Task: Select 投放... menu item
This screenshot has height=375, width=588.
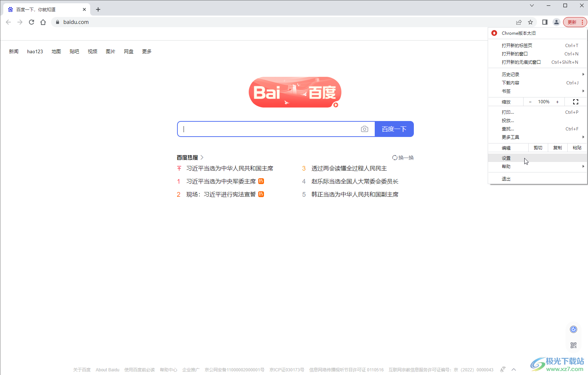Action: tap(538, 120)
